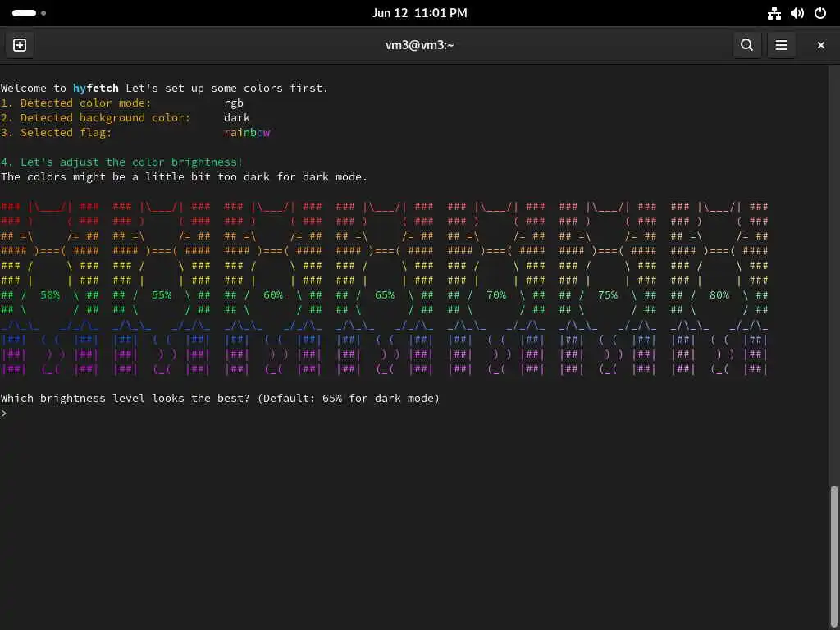Open a new terminal tab

tap(20, 45)
